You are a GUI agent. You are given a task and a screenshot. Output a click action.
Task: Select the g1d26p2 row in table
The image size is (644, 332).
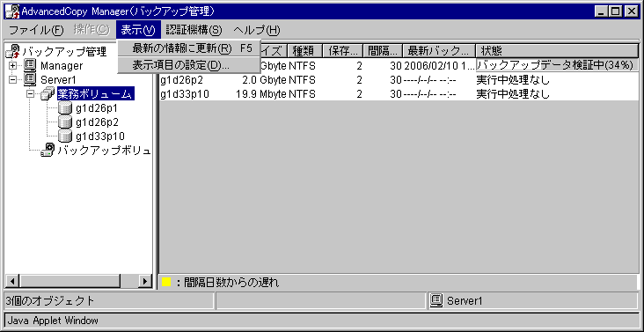(398, 80)
